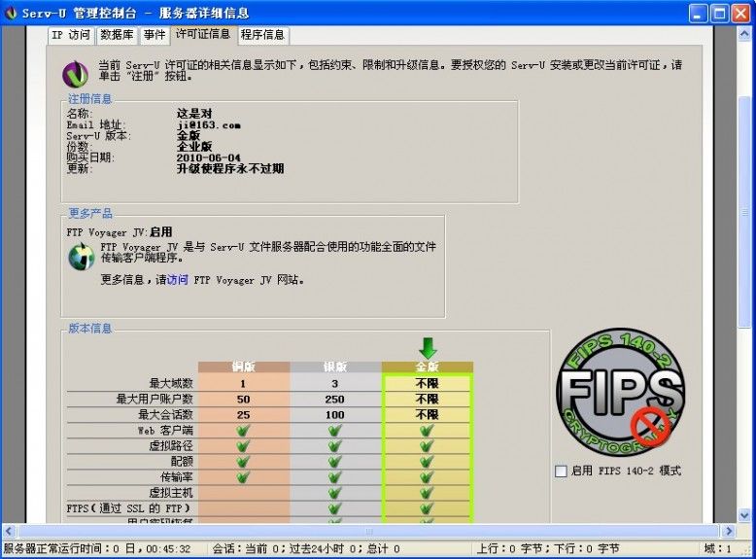Click 金版 checkmark for 配额
Screen dimensions: 756x559
click(428, 462)
